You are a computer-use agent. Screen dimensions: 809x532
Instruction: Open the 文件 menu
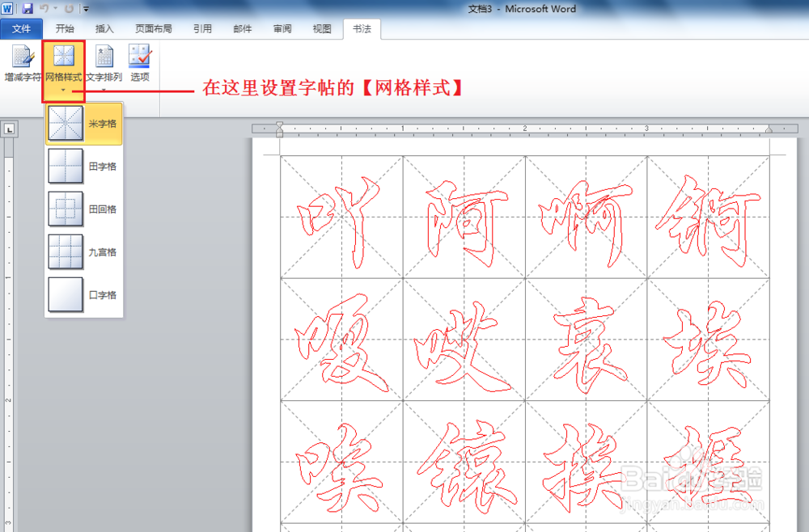21,28
